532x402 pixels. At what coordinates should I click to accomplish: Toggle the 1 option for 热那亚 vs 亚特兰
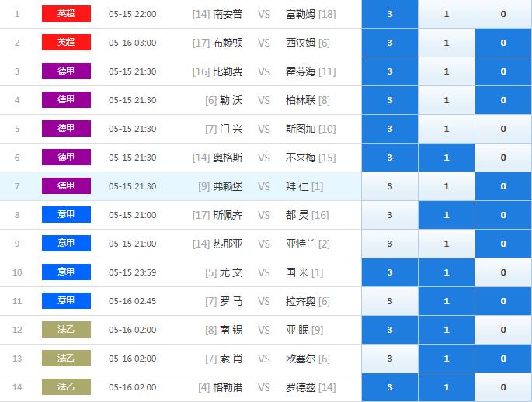(x=446, y=244)
